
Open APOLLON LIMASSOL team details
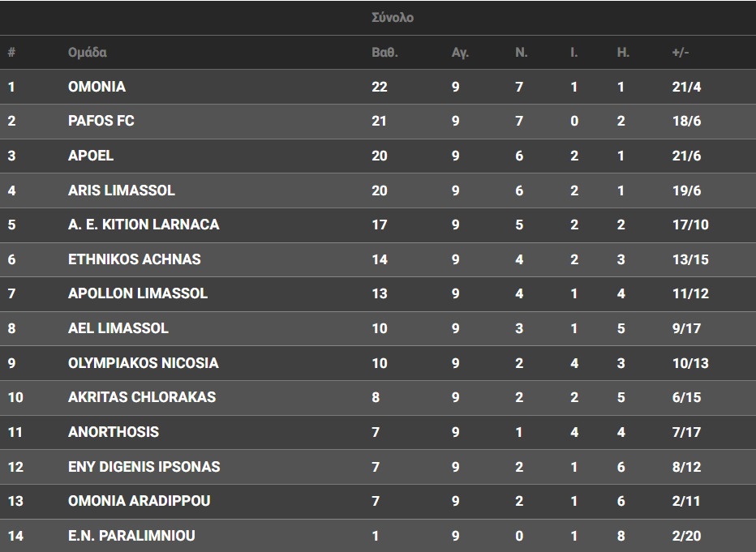(138, 293)
